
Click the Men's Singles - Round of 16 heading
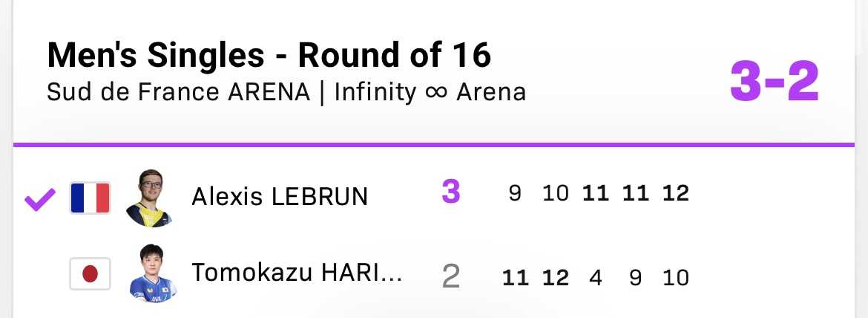[269, 55]
